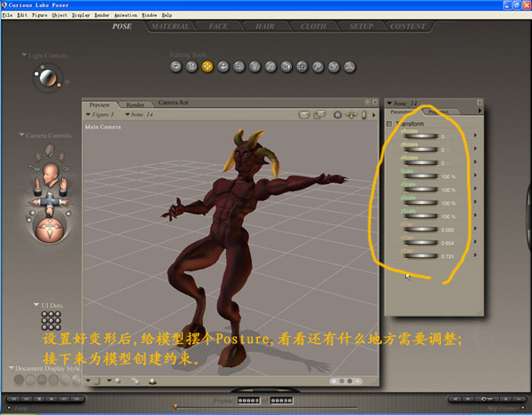The image size is (532, 415).
Task: Click the Add Keyframe plus button
Action: pos(505,399)
